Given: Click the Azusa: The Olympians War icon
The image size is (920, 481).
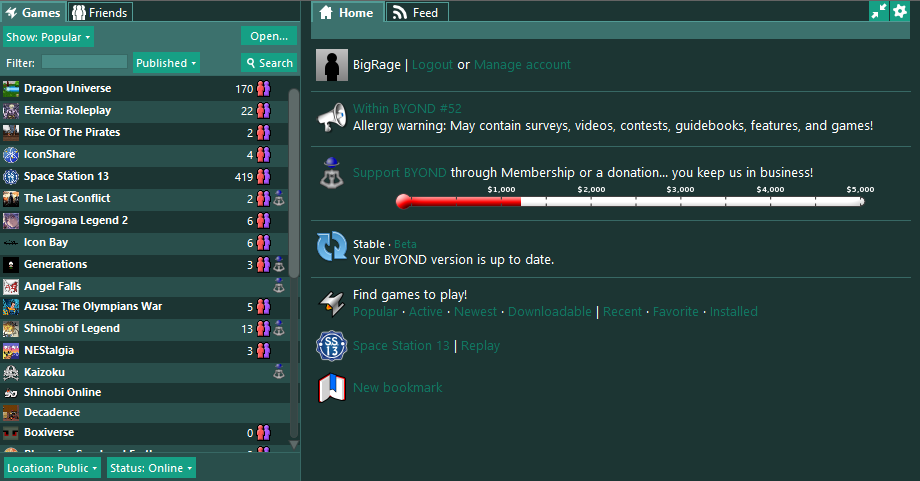Looking at the screenshot, I should click(11, 306).
